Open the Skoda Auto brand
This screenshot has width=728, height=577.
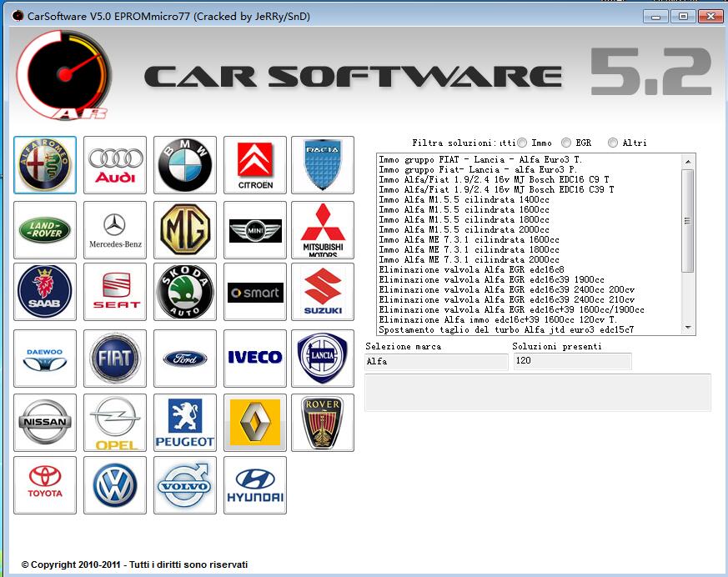coord(185,292)
